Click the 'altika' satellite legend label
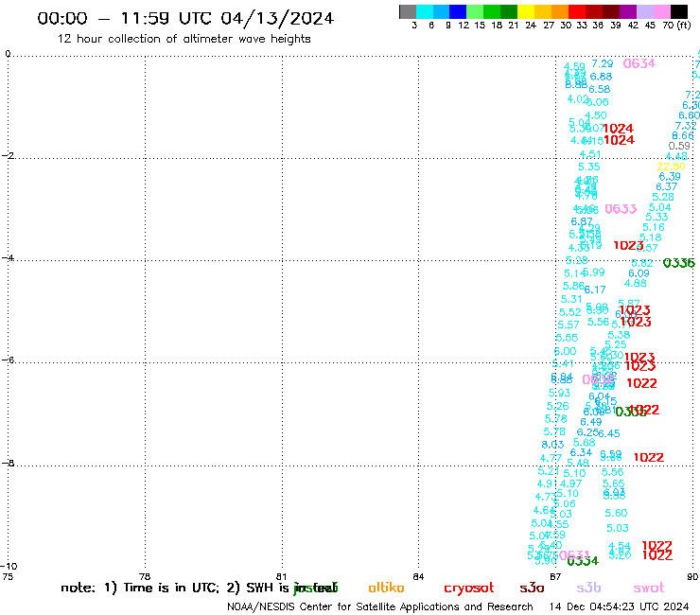 click(x=386, y=588)
